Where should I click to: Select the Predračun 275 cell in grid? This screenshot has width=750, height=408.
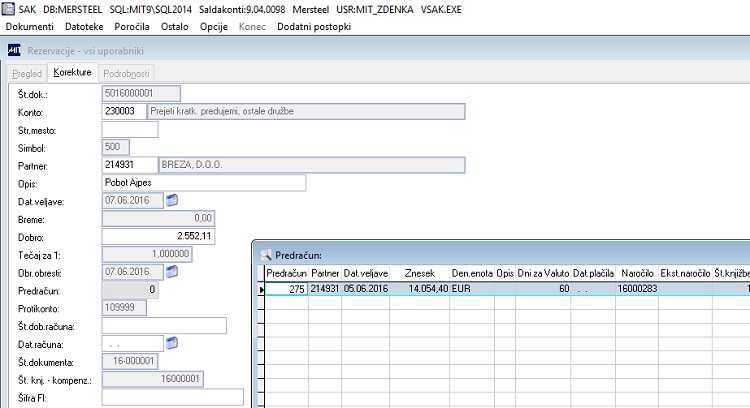(287, 289)
